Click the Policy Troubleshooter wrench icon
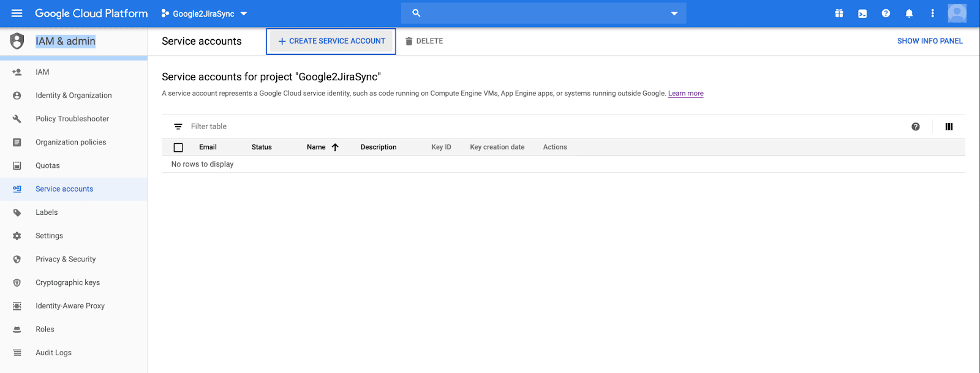The image size is (980, 373). click(x=17, y=119)
